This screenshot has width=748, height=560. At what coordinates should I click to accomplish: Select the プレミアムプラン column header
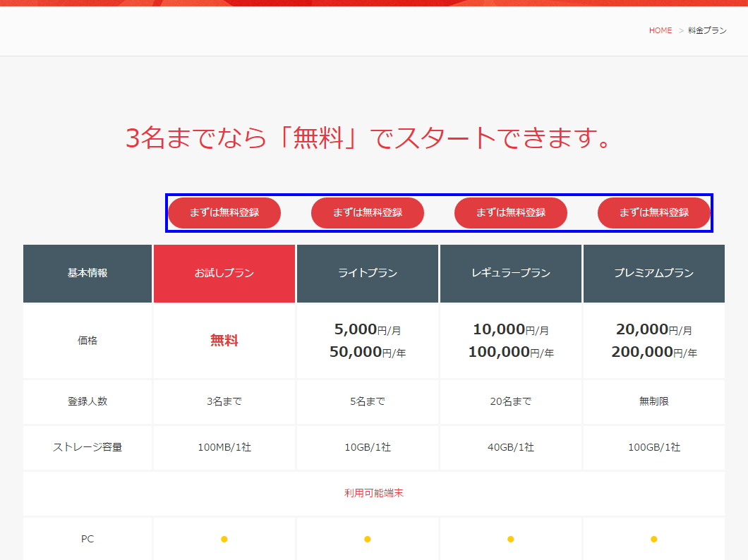tap(653, 274)
